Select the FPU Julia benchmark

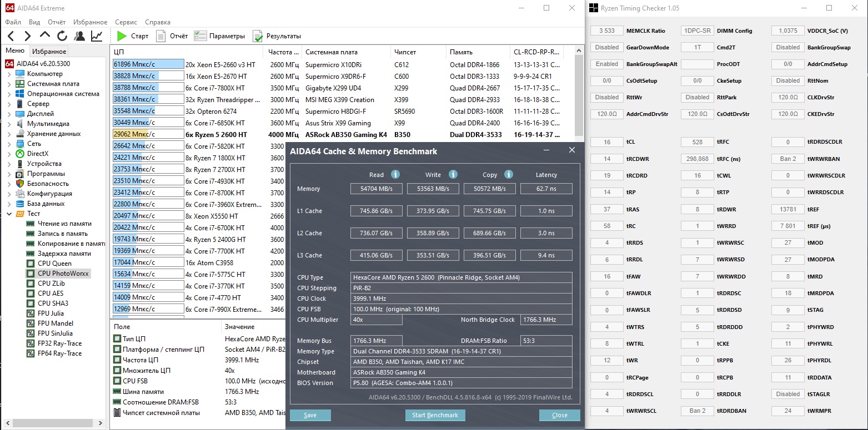tap(45, 313)
